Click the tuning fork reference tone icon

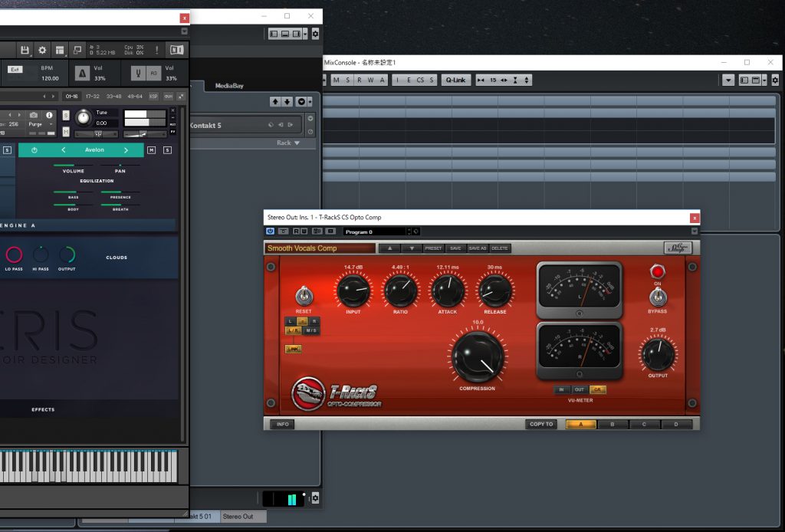point(138,74)
